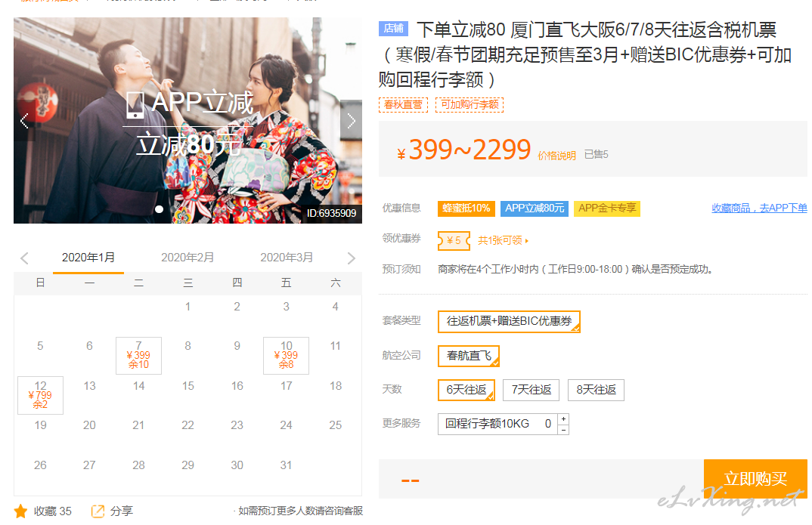Click the ¥5 coupon ticket
This screenshot has width=812, height=525.
click(454, 240)
